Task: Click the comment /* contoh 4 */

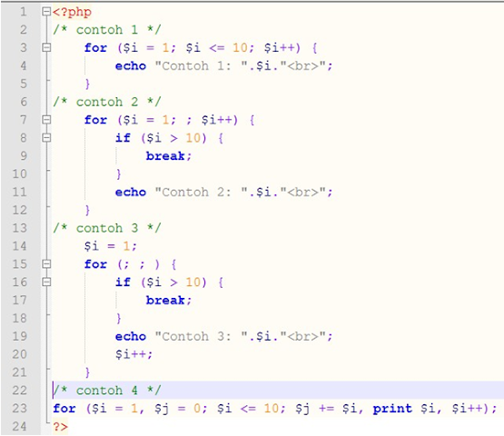Action: pyautogui.click(x=107, y=391)
